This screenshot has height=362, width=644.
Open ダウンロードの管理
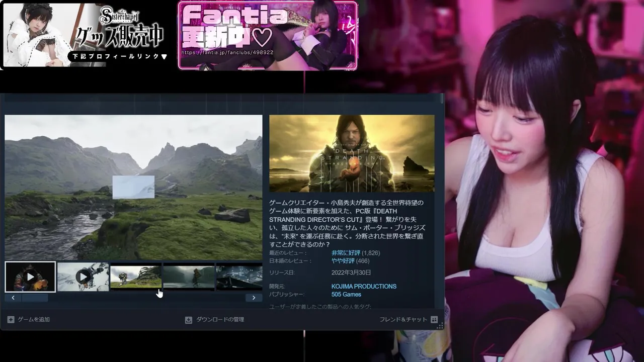click(220, 319)
